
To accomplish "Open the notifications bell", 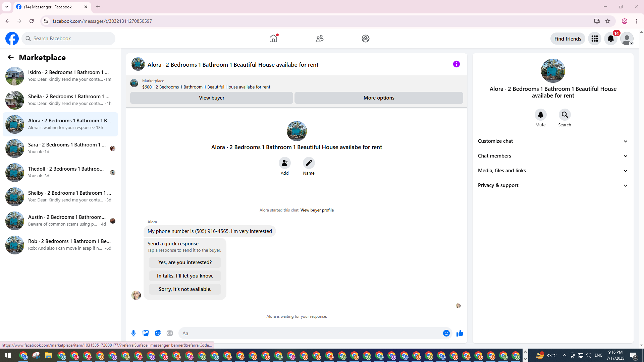I will tap(611, 39).
